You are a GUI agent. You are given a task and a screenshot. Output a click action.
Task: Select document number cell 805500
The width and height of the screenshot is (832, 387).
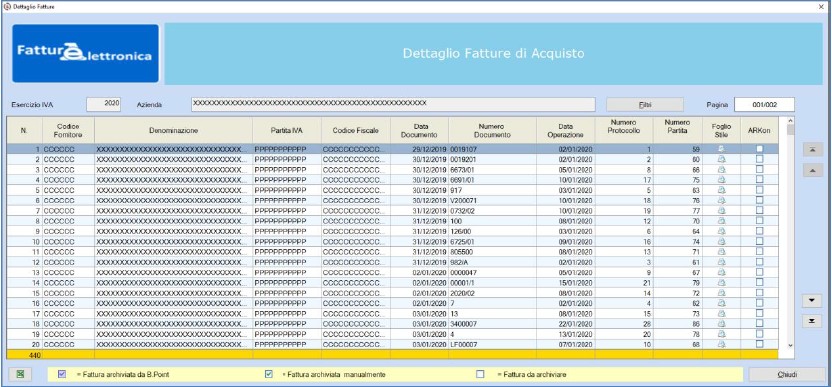492,252
